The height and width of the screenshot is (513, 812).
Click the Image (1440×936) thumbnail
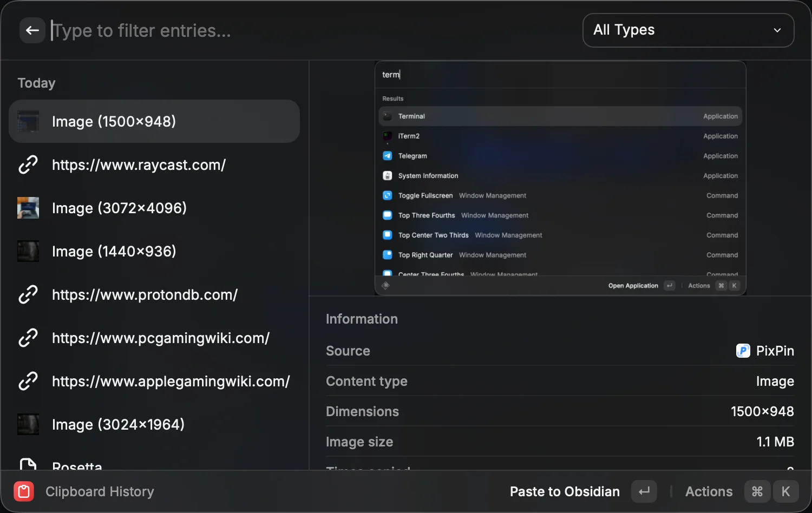tap(28, 251)
